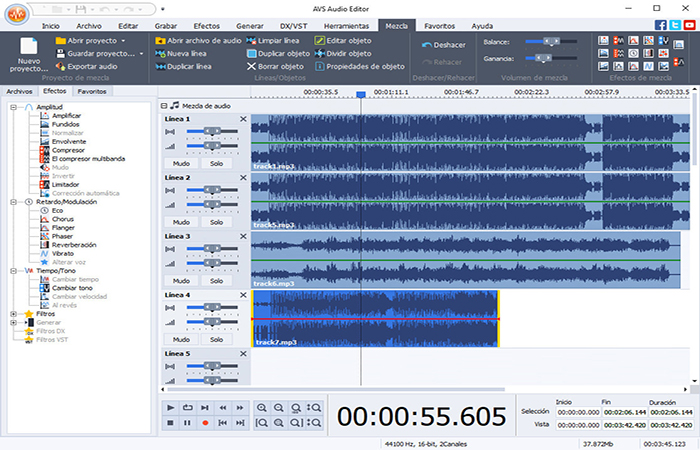
Task: Open the Herramientas ribbon tab
Action: tap(346, 26)
